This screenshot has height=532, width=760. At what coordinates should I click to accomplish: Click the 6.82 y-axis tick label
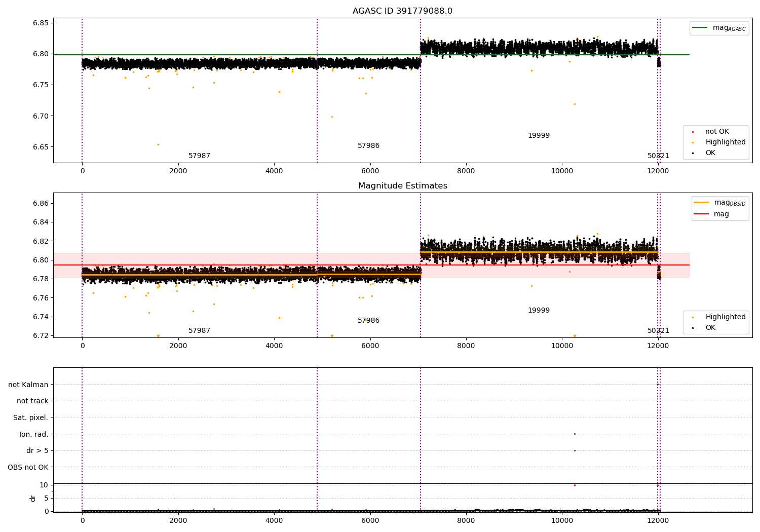coord(41,241)
